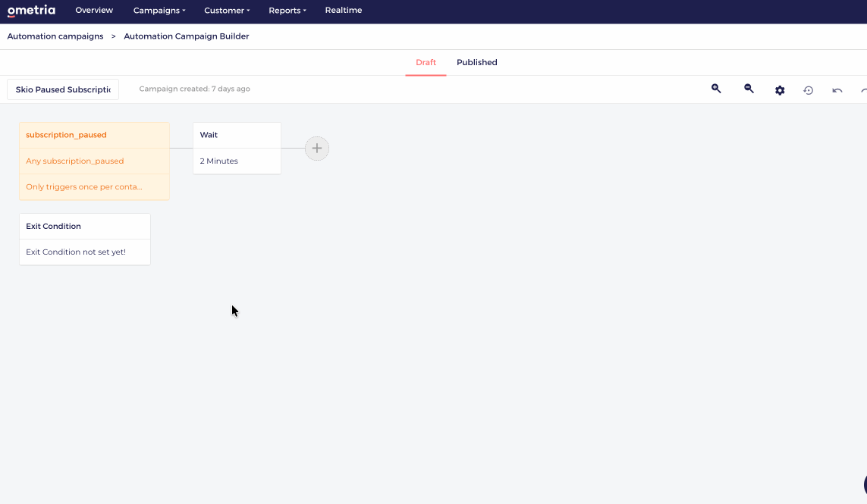The height and width of the screenshot is (504, 867).
Task: Zoom out of the campaign canvas
Action: pos(749,89)
